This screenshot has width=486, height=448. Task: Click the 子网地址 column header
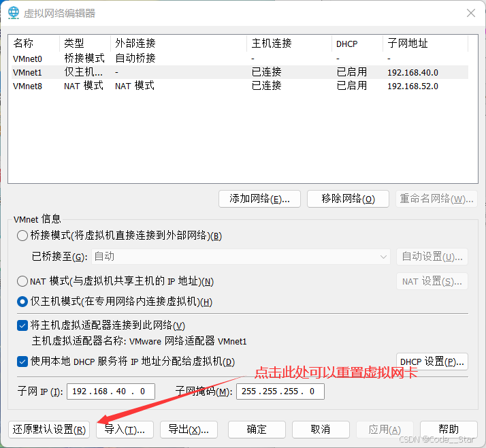click(425, 43)
